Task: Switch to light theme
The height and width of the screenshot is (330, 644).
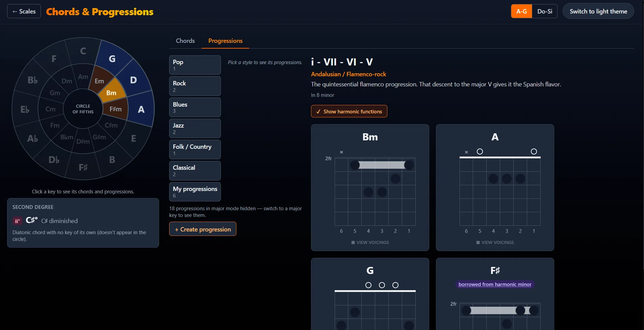Action: pos(598,11)
